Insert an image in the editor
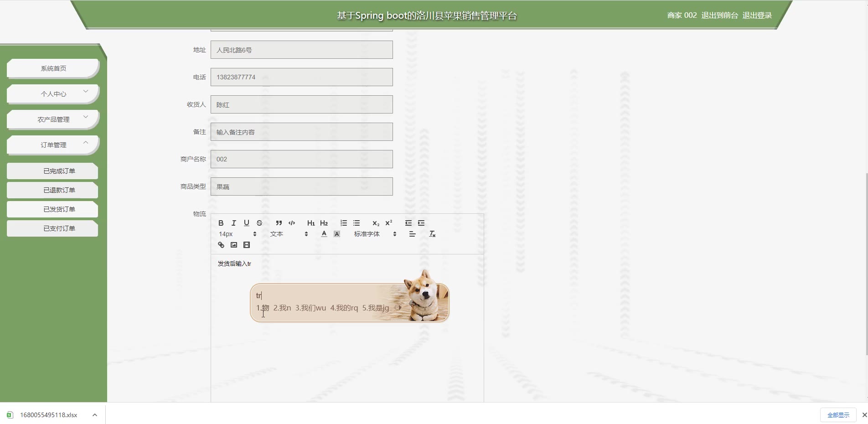868x424 pixels. [234, 245]
